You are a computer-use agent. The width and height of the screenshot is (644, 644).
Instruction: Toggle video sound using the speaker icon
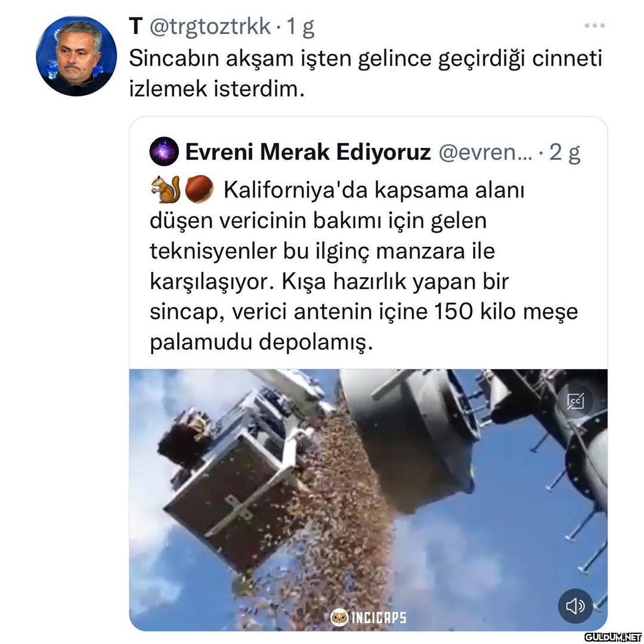coord(575,606)
